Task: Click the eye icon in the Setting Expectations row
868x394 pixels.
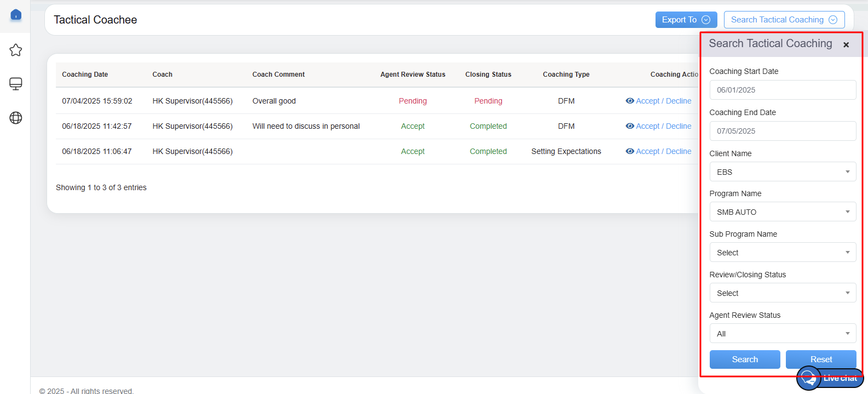Action: coord(630,151)
